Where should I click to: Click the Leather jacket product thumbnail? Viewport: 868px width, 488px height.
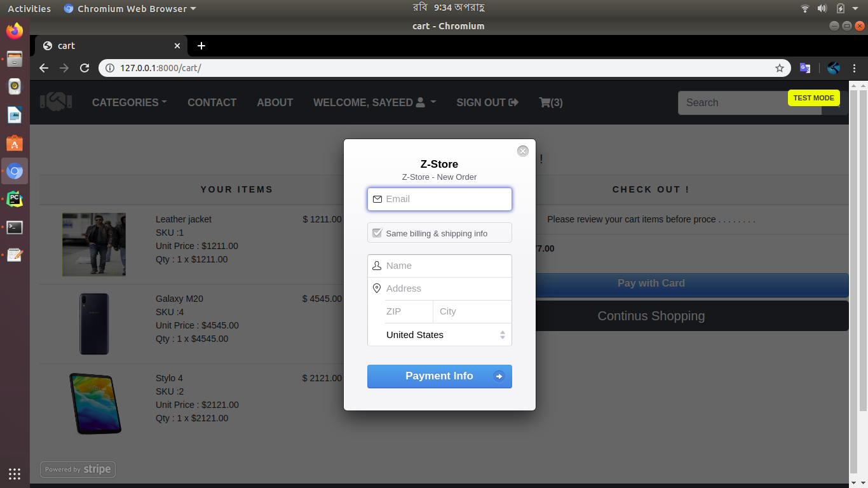click(x=94, y=245)
